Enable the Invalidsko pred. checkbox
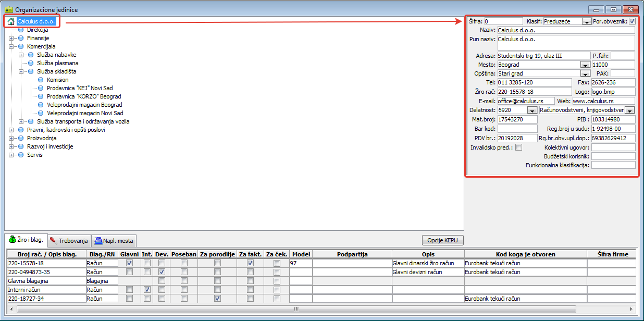Viewport: 644px width, 321px height. click(518, 147)
